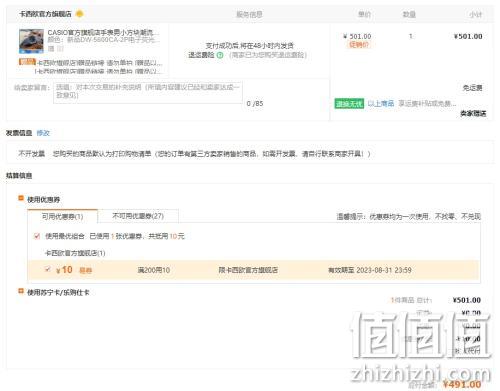Expand the 使用苏宁卡/乐购仕卡 section
Image resolution: width=500 pixels, height=391 pixels.
[x=21, y=292]
